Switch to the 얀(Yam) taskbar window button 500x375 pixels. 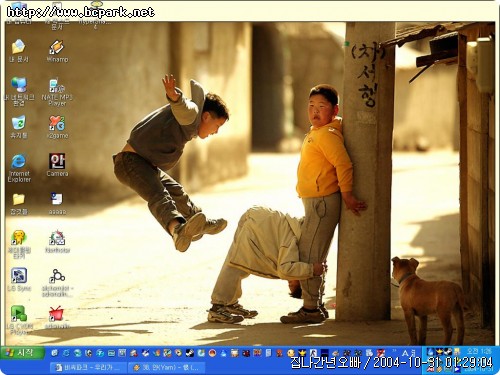pyautogui.click(x=167, y=367)
